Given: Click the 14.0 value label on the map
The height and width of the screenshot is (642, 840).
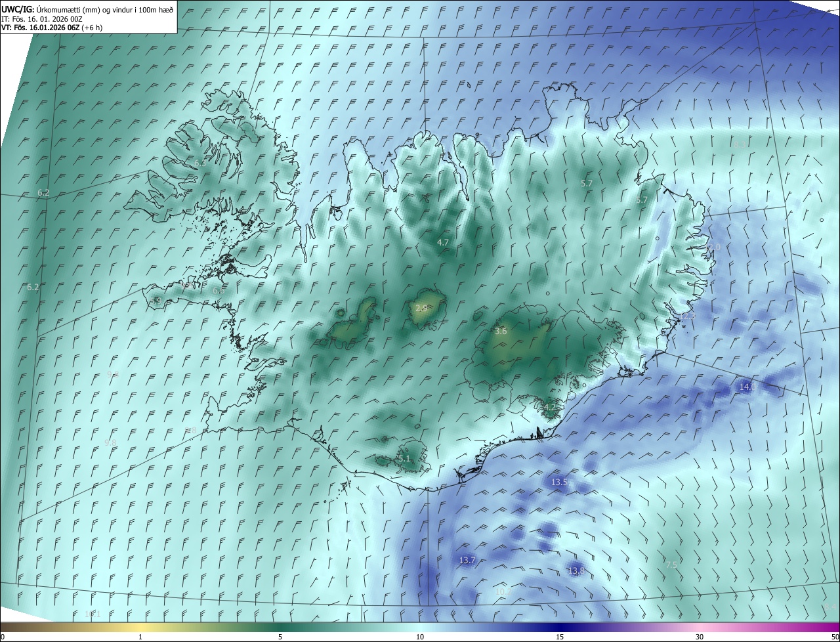Looking at the screenshot, I should (747, 387).
